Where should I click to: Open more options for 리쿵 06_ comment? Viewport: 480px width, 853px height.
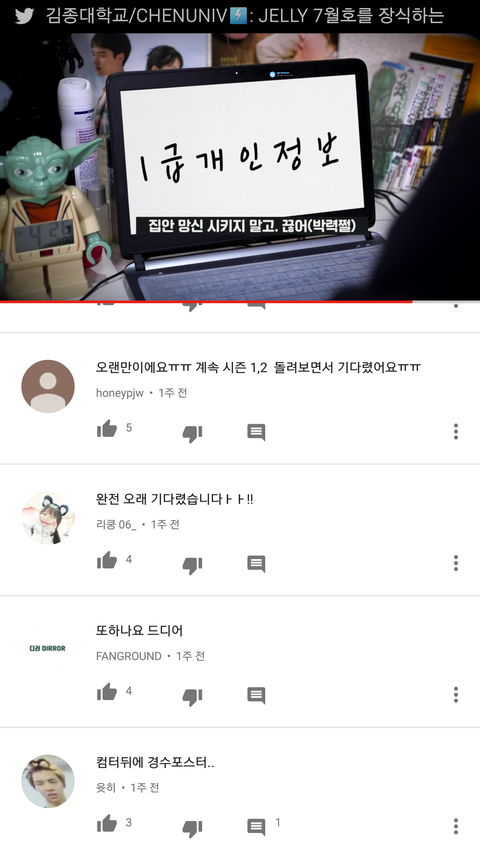coord(456,563)
